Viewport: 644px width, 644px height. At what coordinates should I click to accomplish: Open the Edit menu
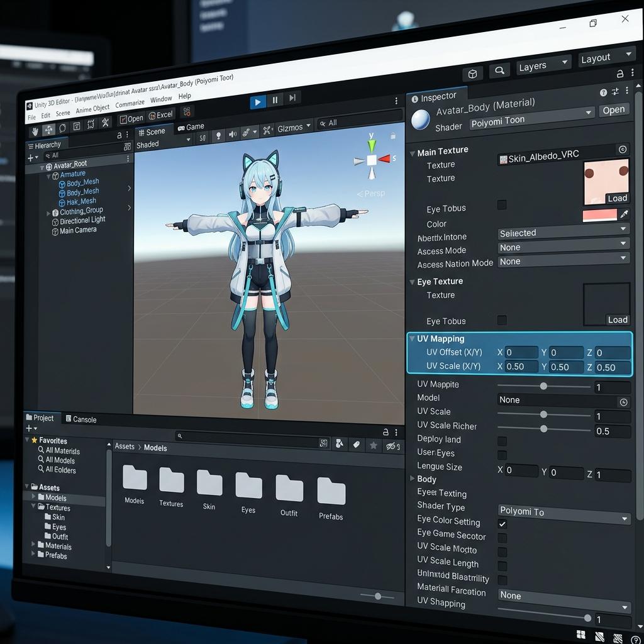click(x=45, y=116)
